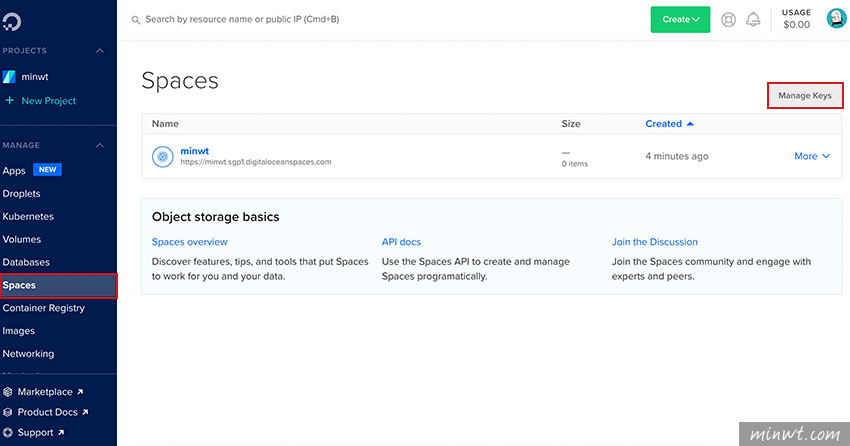Toggle the Created sort arrow
850x446 pixels.
click(690, 124)
